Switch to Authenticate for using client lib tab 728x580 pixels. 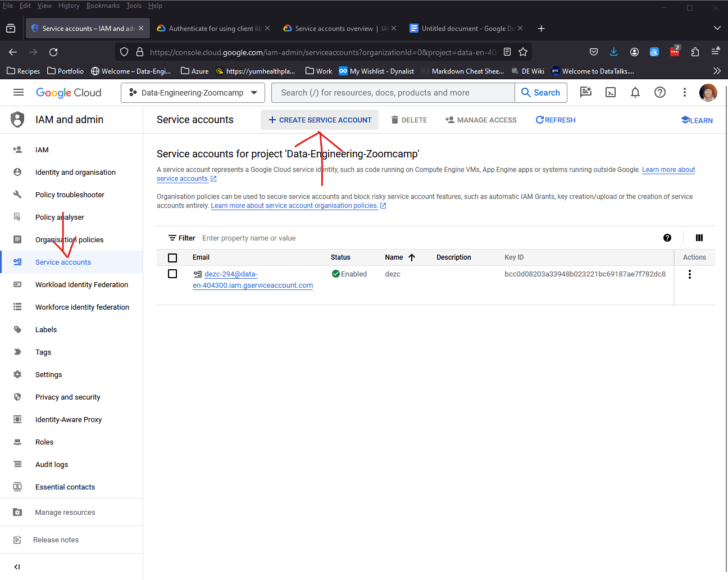point(213,29)
